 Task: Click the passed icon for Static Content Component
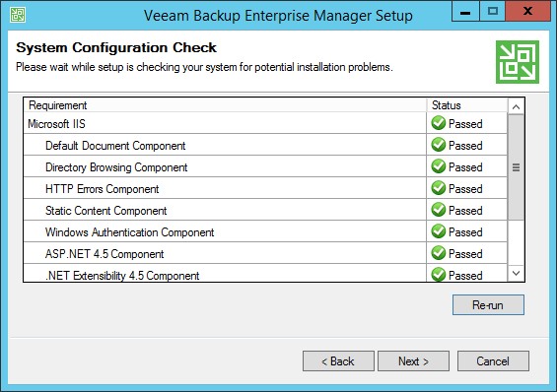tap(439, 210)
